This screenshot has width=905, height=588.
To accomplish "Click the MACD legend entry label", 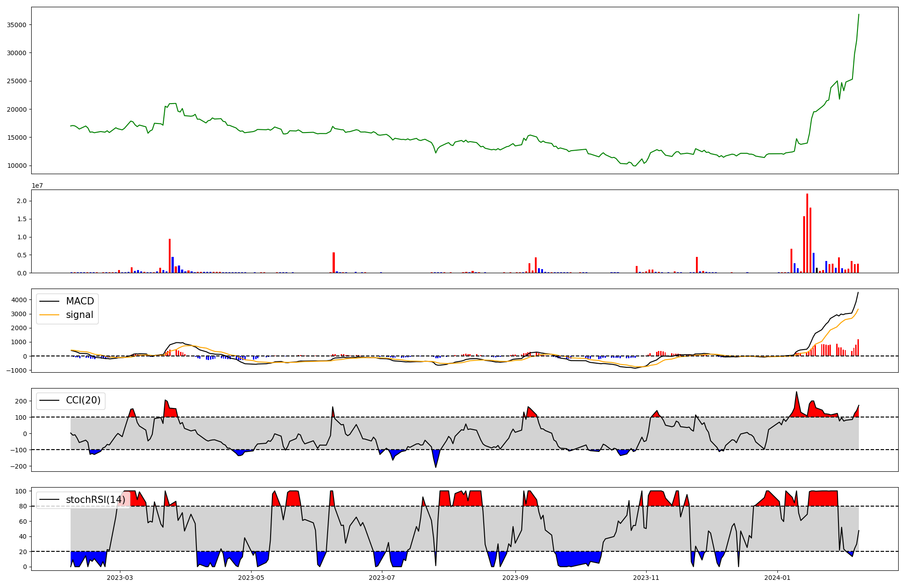I will [80, 301].
